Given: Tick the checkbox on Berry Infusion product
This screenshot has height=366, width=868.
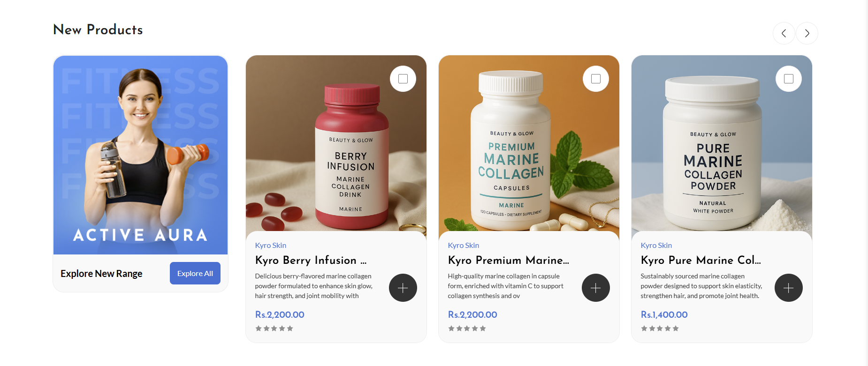Looking at the screenshot, I should coord(403,79).
